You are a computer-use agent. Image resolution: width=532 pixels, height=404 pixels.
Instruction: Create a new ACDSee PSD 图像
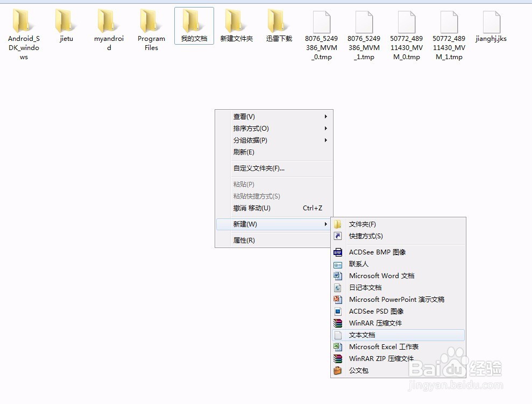click(x=398, y=311)
